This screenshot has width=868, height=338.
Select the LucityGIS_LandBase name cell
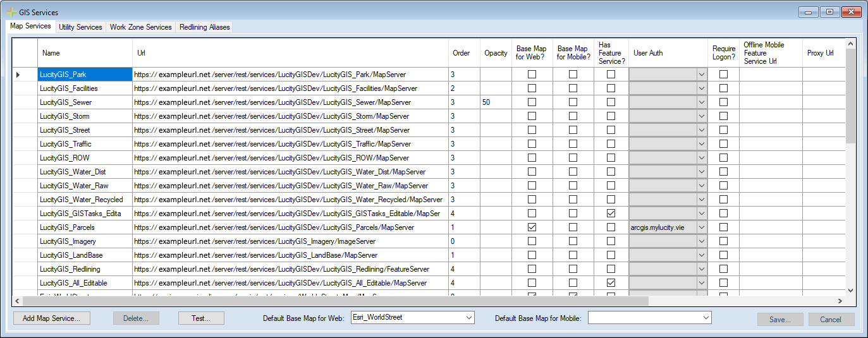click(x=85, y=255)
